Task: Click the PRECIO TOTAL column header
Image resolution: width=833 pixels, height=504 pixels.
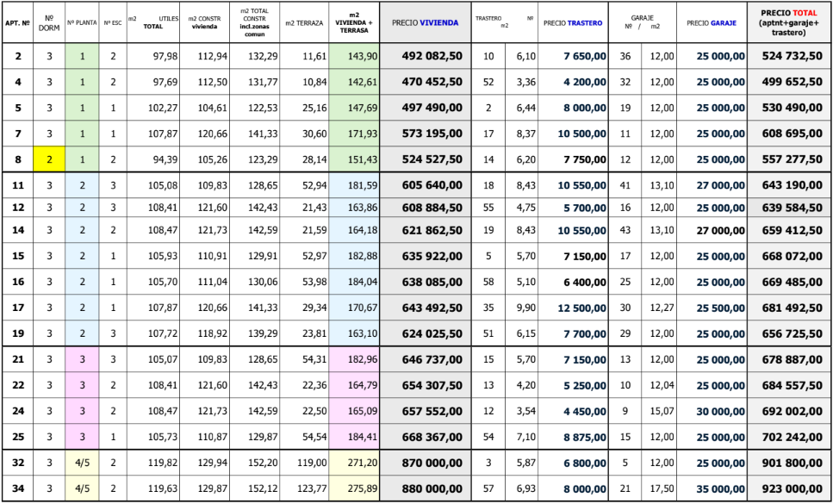Action: click(x=789, y=23)
